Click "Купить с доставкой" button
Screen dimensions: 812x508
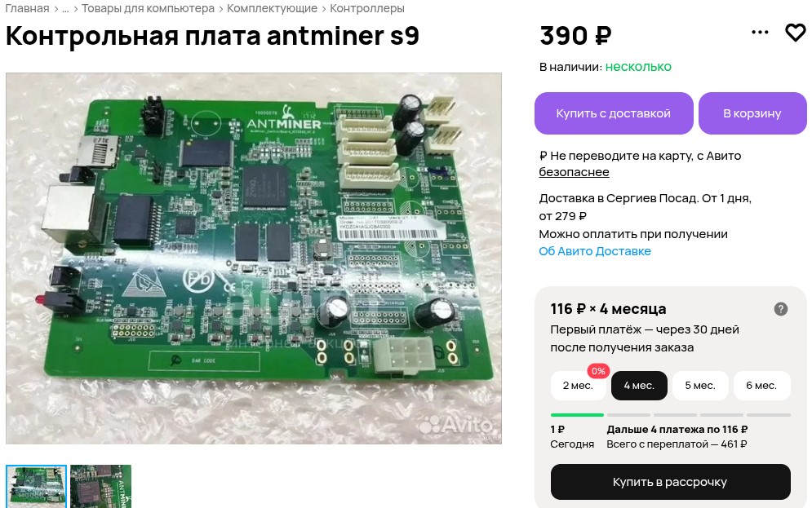[x=614, y=113]
